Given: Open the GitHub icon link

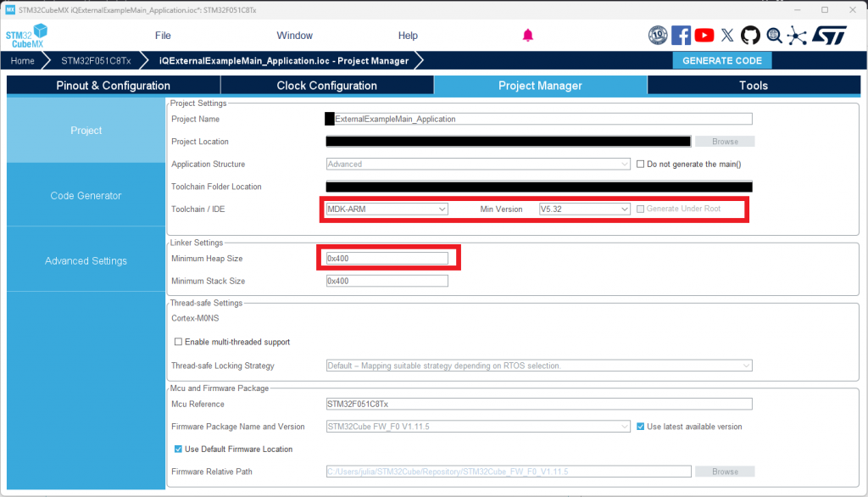Looking at the screenshot, I should coord(750,35).
